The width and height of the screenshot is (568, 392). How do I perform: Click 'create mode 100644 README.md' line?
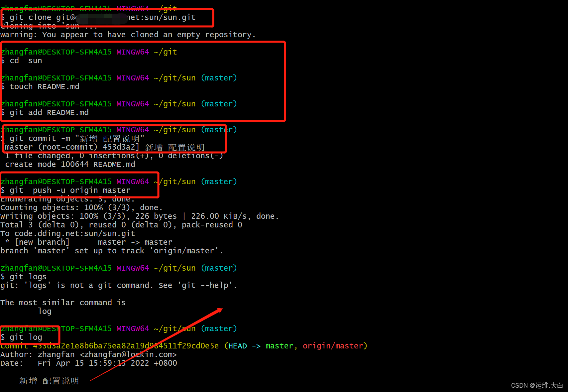click(x=70, y=164)
